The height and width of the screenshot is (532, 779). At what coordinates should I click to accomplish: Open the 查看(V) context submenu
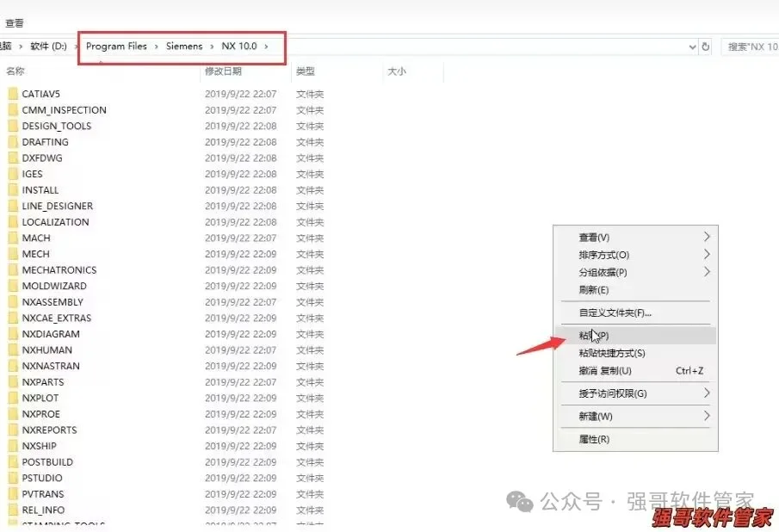pos(635,237)
